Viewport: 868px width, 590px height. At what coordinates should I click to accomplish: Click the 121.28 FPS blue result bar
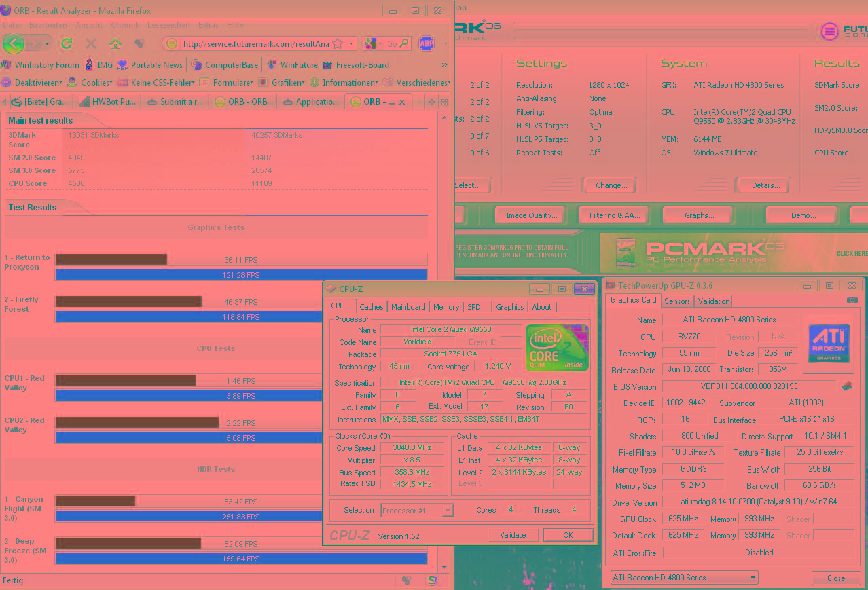point(240,275)
